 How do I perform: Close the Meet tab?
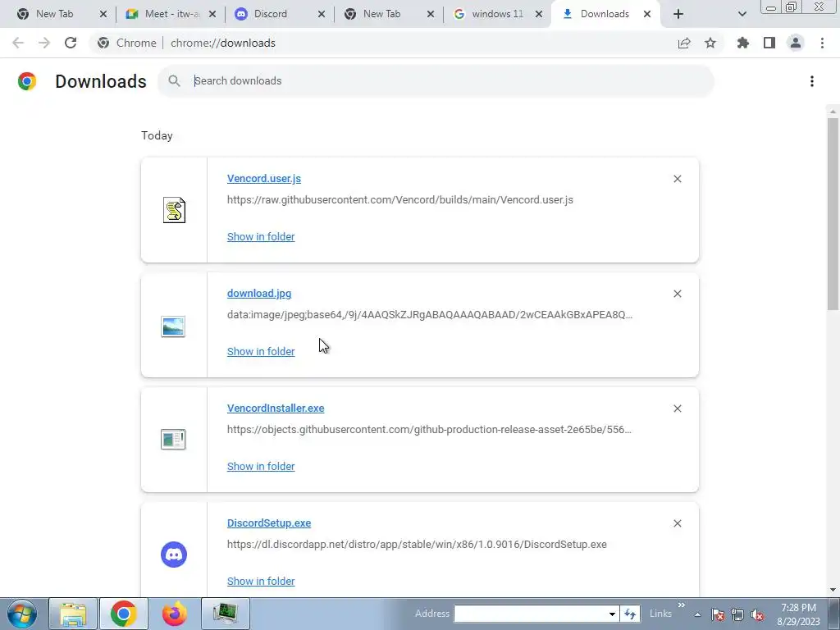click(x=212, y=15)
